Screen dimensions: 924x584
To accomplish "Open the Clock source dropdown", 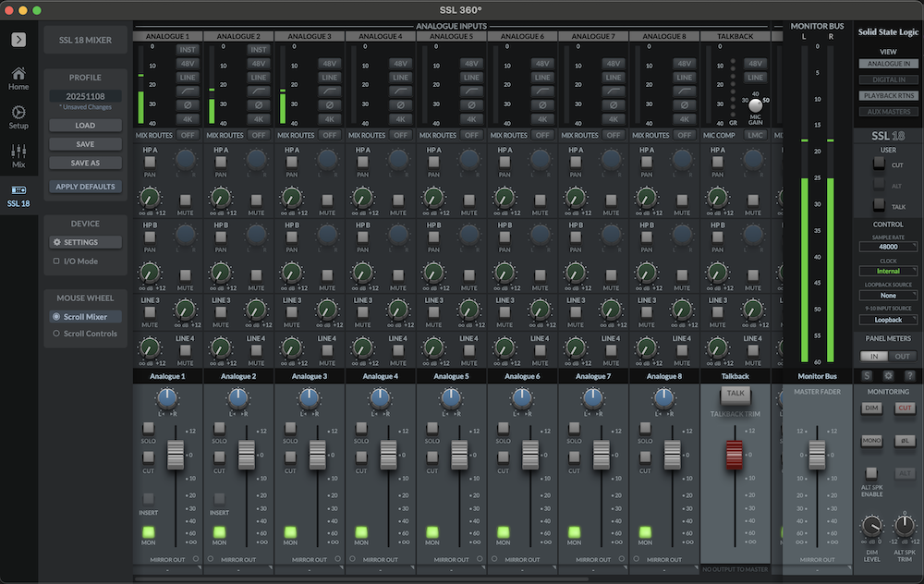I will [x=888, y=272].
